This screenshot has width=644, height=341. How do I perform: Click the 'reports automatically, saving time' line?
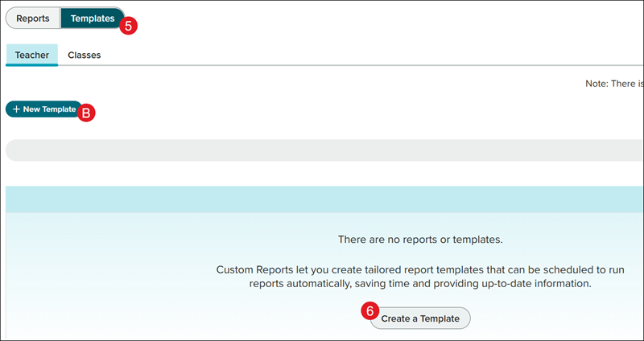(x=420, y=284)
